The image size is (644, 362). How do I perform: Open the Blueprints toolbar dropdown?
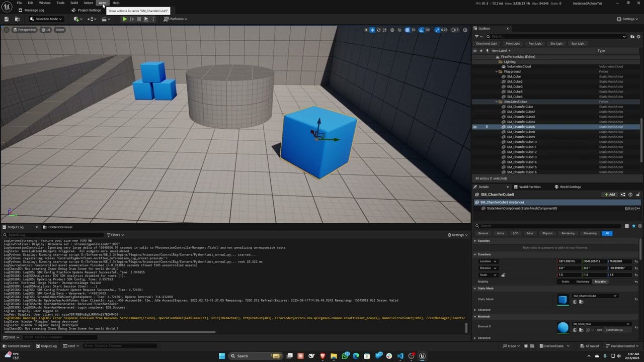coord(92,19)
